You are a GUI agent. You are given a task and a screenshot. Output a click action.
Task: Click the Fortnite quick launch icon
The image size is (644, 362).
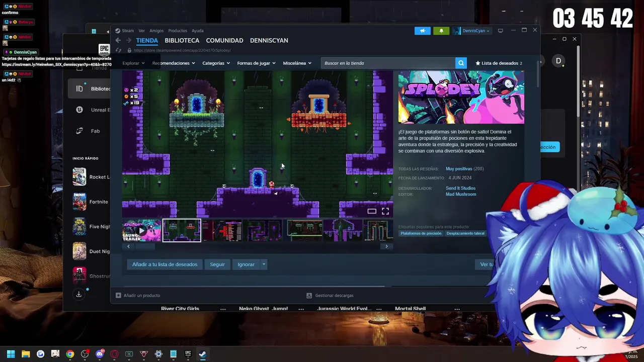point(79,202)
